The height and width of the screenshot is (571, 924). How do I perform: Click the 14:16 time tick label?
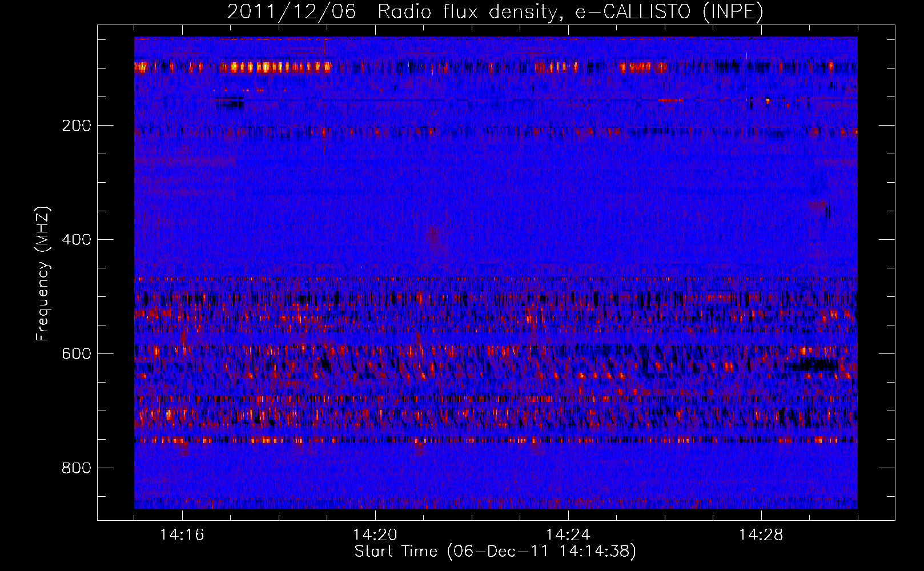(x=182, y=535)
